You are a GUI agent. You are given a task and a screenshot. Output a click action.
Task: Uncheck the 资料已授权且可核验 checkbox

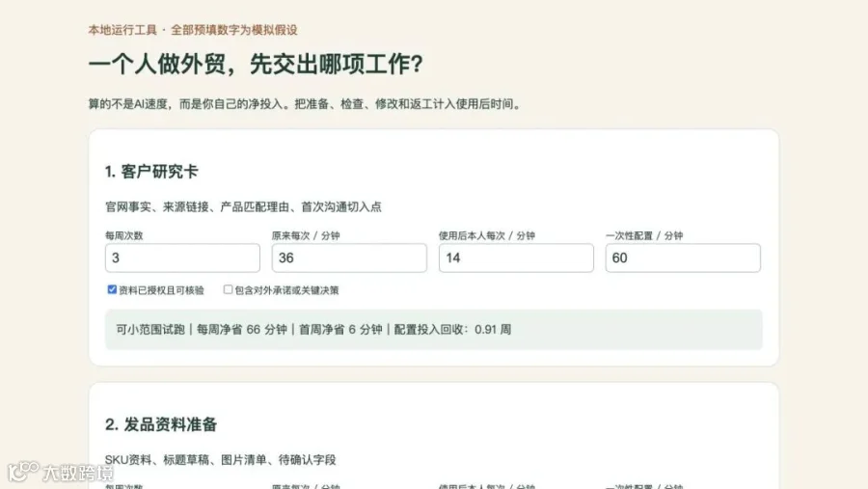(x=112, y=289)
